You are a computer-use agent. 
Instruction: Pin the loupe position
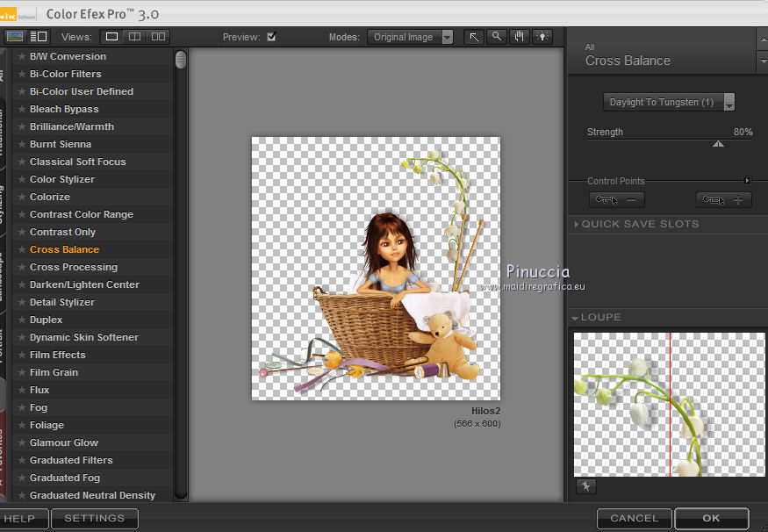point(585,485)
